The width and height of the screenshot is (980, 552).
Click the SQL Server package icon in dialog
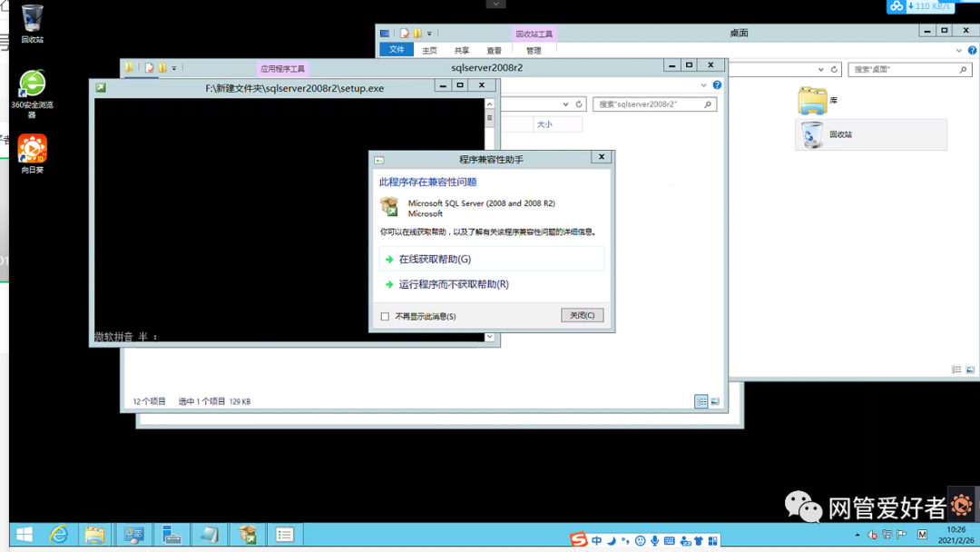[389, 206]
